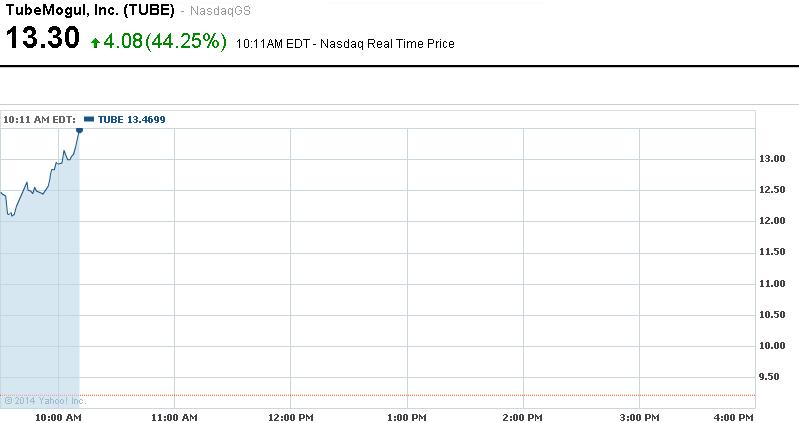Click the 11:00 AM time axis label

click(174, 416)
